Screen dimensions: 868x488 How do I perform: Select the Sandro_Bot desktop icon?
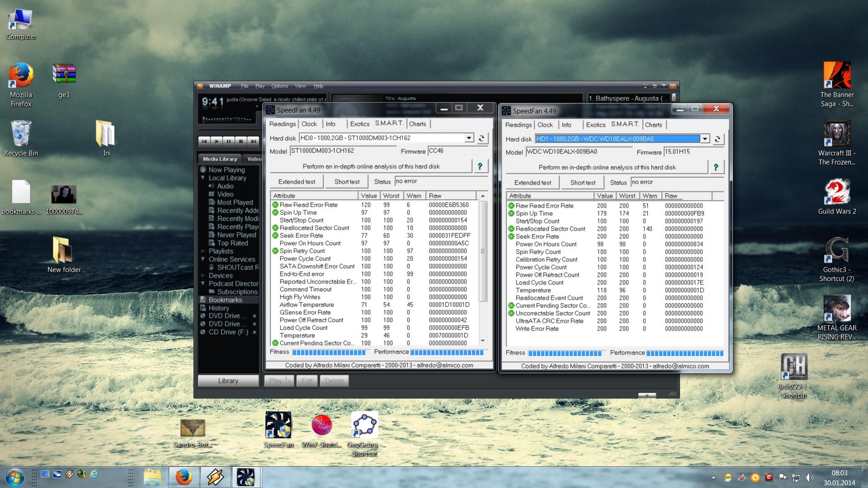(193, 433)
